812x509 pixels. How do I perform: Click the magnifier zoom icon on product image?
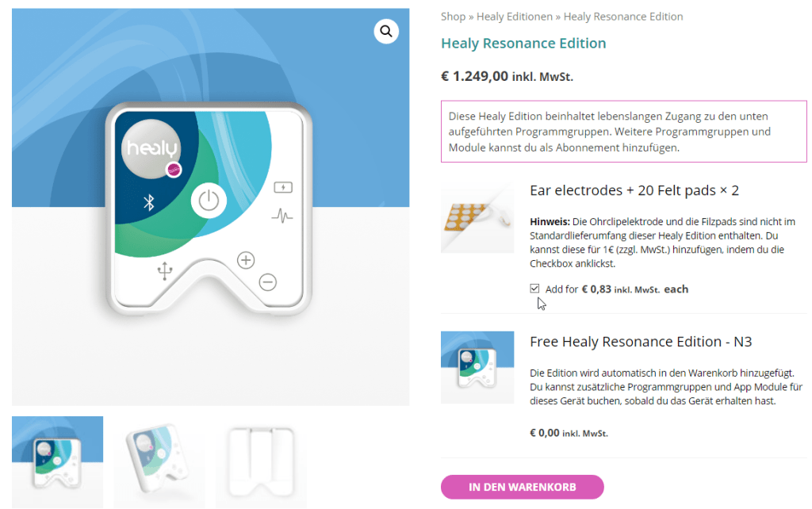386,32
